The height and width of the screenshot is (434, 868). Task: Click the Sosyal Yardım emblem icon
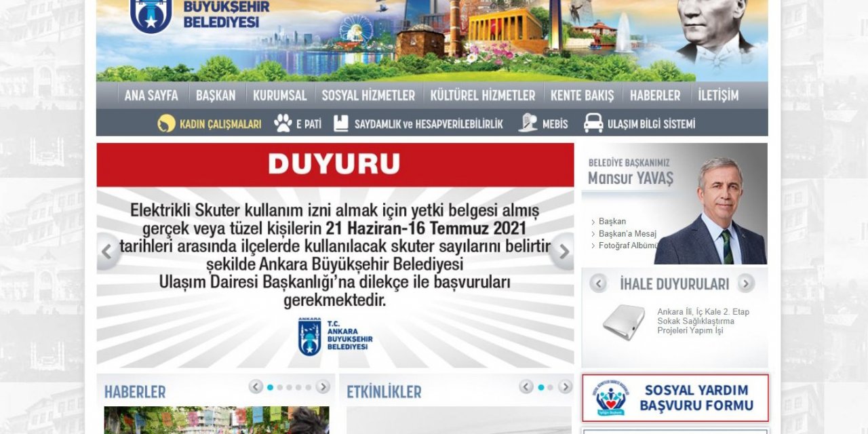[x=612, y=398]
